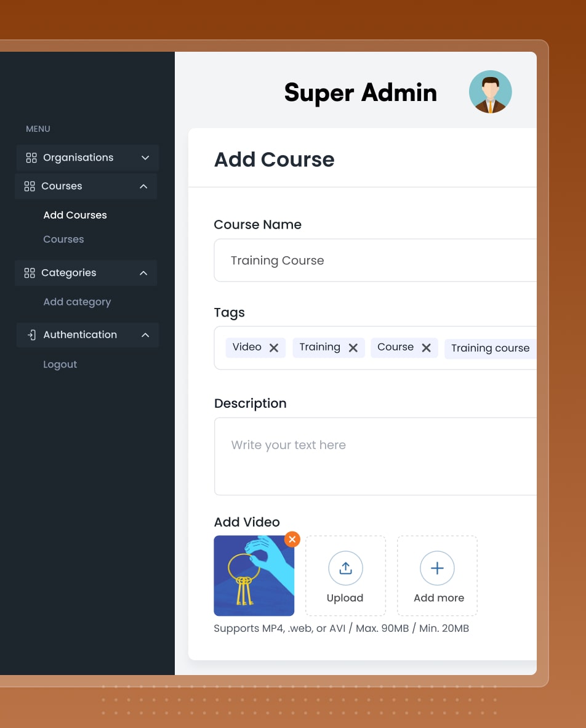Expand the Organisations menu chevron
Image resolution: width=586 pixels, height=728 pixels.
point(145,158)
